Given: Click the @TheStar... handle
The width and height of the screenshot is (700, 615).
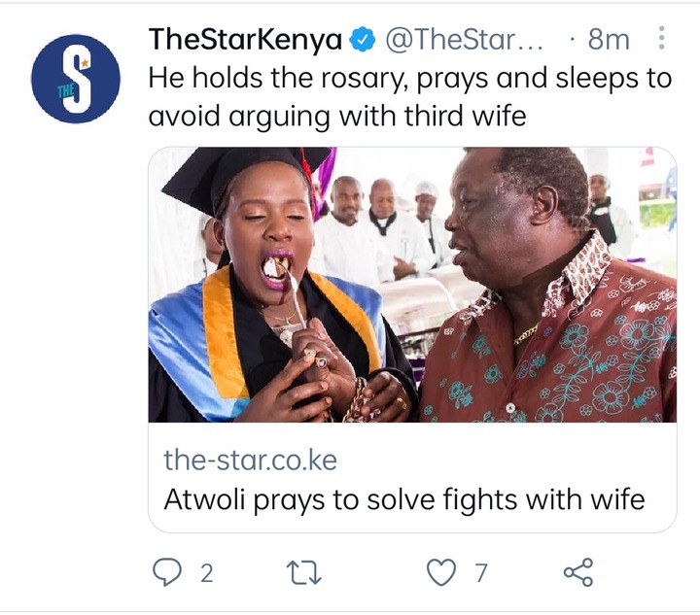Looking at the screenshot, I should [464, 39].
